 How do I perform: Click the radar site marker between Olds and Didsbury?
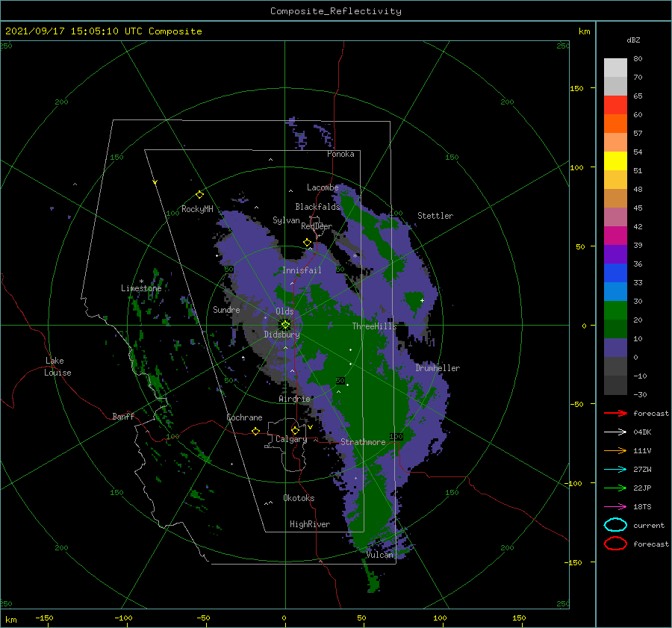[285, 325]
